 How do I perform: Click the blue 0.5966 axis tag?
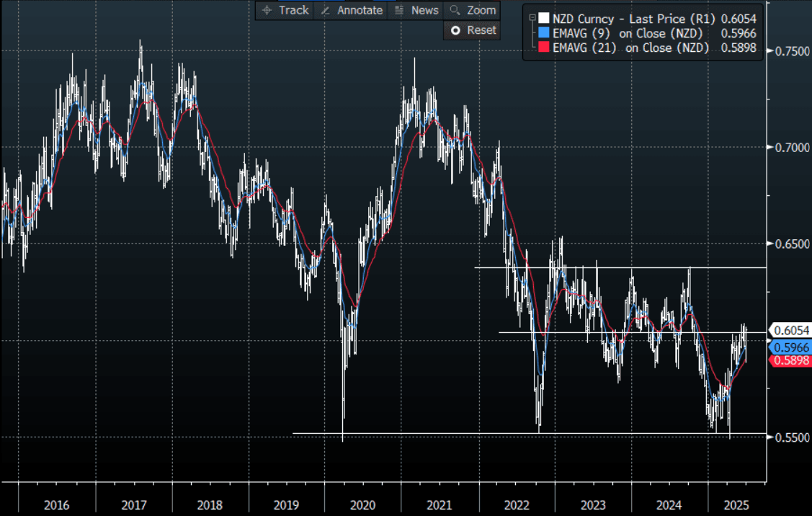point(791,347)
